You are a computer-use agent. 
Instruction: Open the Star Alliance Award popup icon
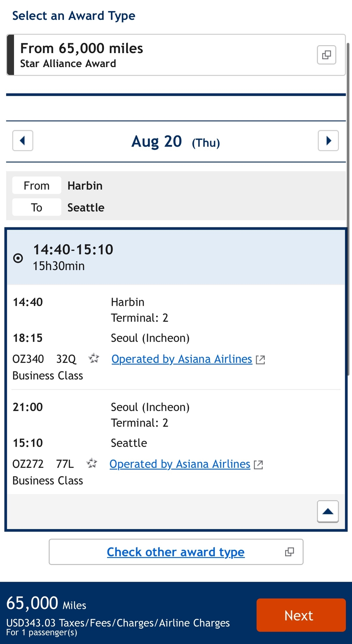327,55
